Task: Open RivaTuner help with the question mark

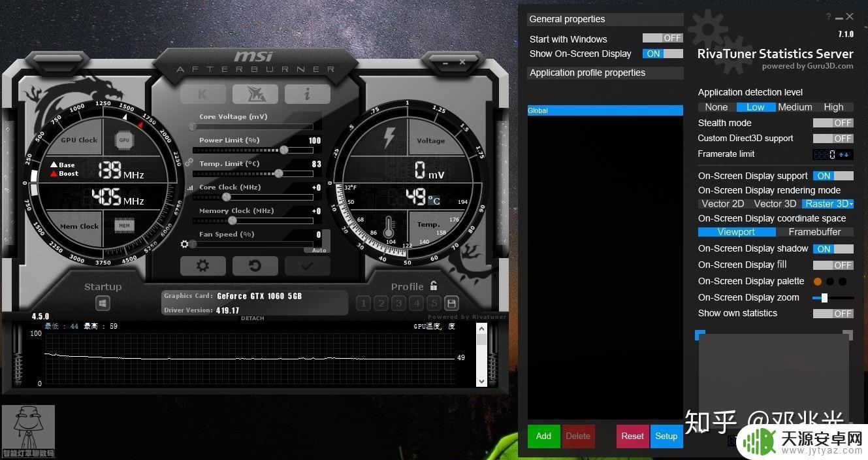Action: click(829, 17)
